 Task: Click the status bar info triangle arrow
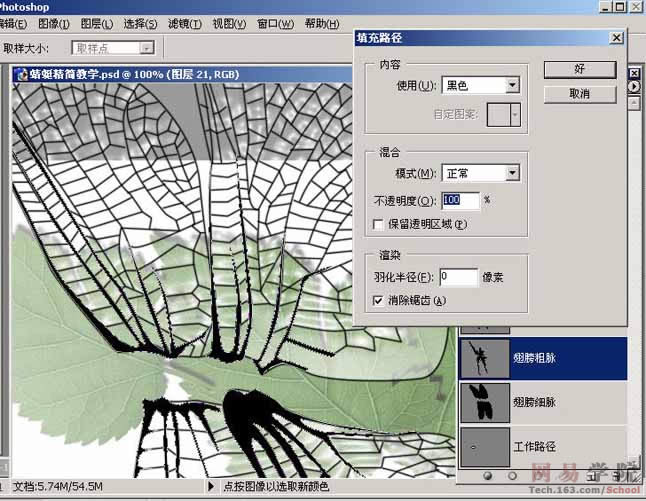(211, 487)
